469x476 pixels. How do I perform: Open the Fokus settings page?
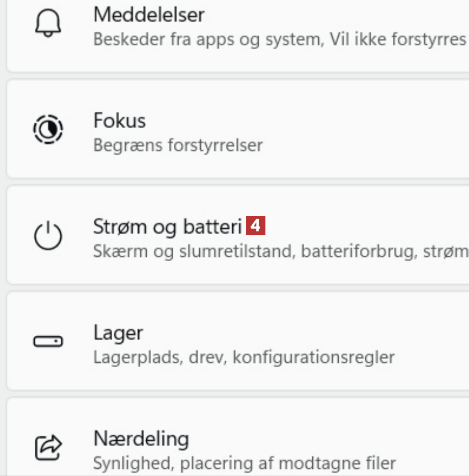pos(120,120)
